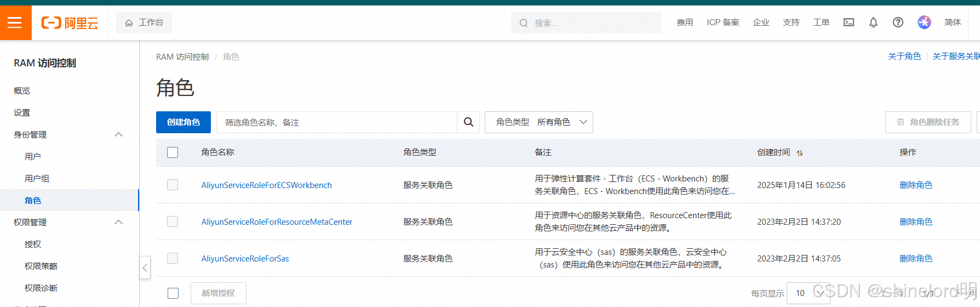980x307 pixels.
Task: Click the 备注 column header
Action: [x=543, y=152]
